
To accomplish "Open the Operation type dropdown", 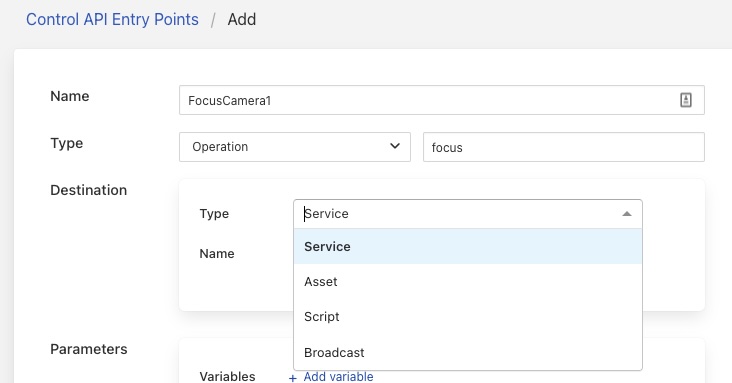I will coord(295,147).
